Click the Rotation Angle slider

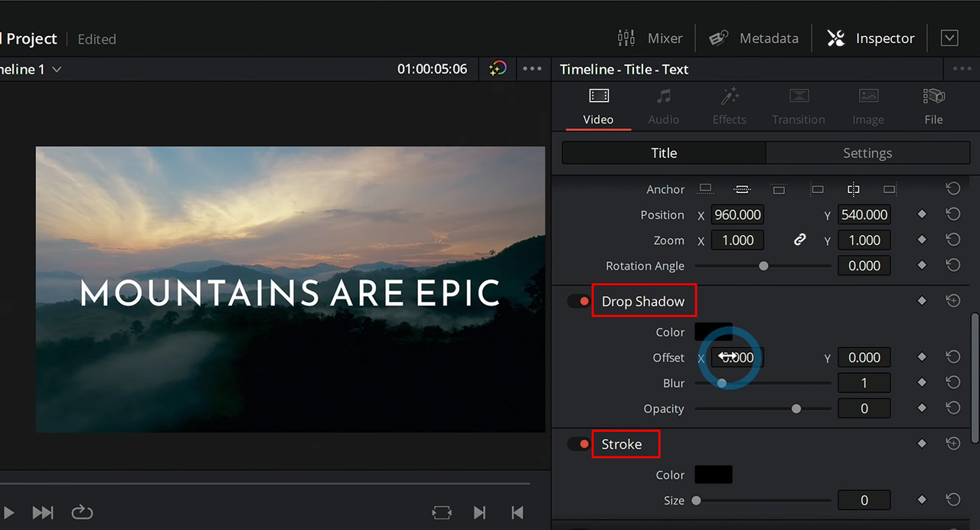tap(763, 266)
